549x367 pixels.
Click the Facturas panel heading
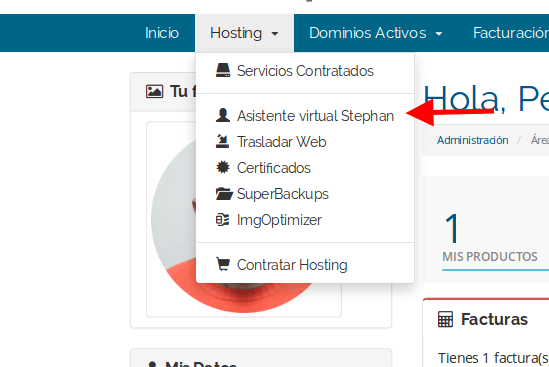(494, 319)
